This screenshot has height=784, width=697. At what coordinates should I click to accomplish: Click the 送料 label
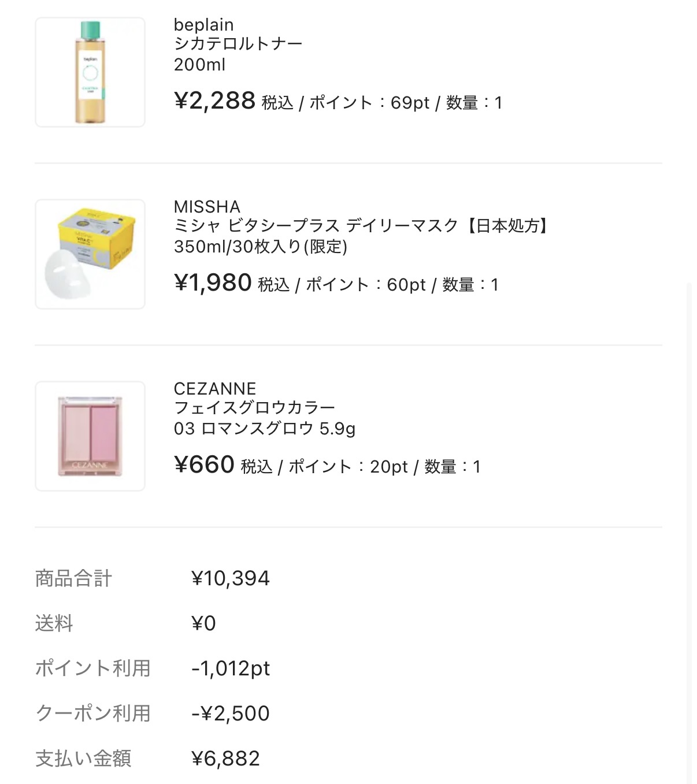(54, 623)
